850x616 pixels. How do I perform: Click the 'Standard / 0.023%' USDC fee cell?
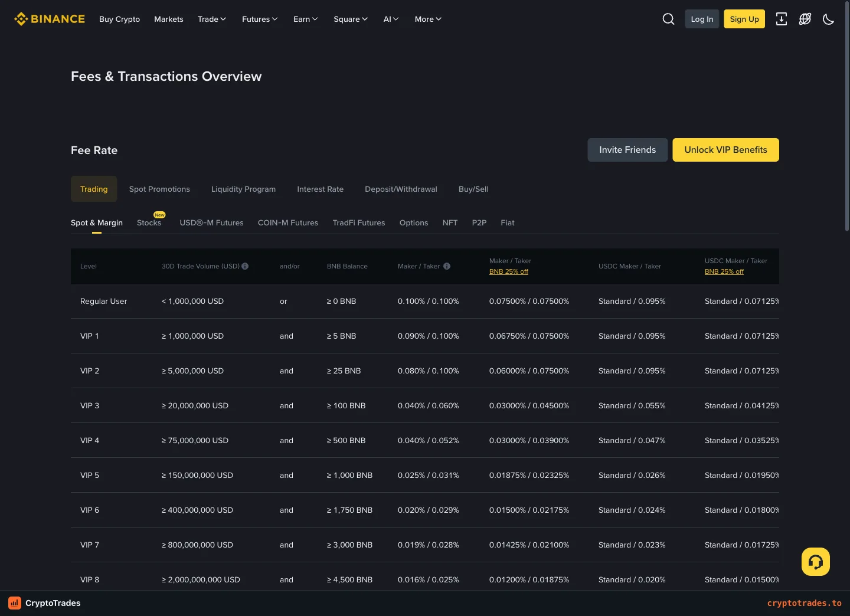click(x=632, y=545)
